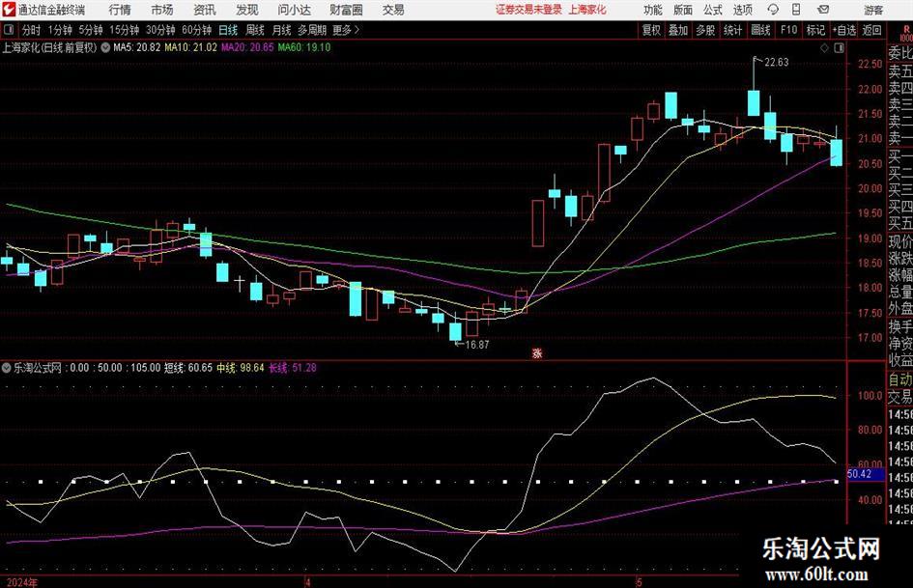
Task: Switch to the 1分钟 period tab
Action: (60, 30)
